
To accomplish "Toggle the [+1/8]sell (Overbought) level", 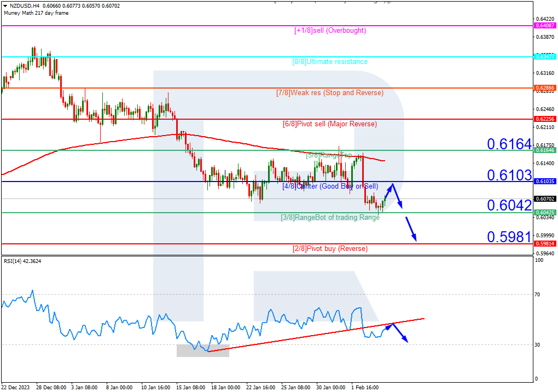I will point(329,31).
